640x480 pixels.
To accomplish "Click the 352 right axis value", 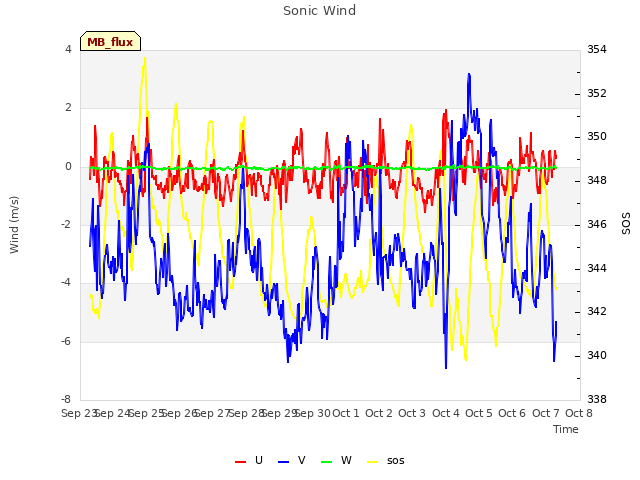I will (597, 93).
